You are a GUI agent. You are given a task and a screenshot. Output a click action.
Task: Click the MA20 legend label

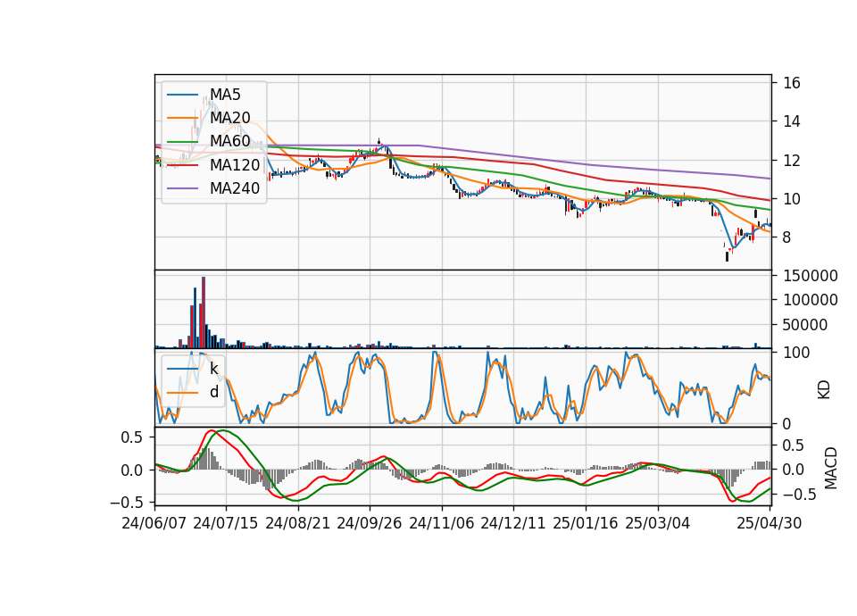point(230,118)
